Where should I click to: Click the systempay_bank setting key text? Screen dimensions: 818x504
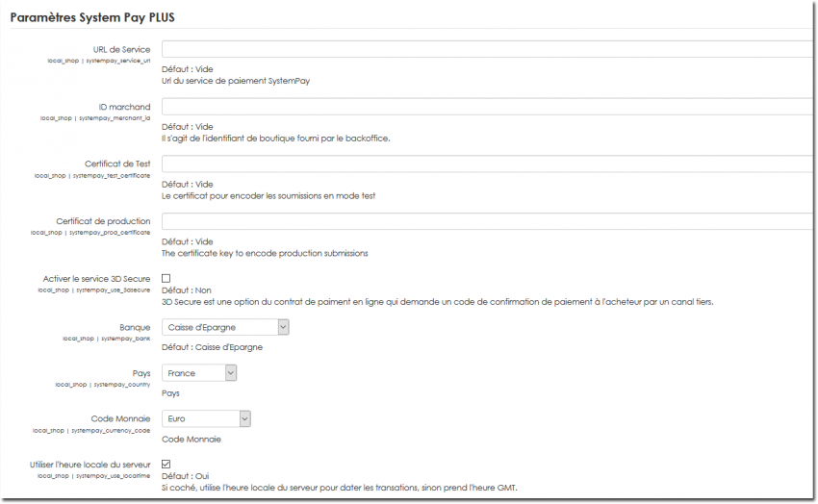(125, 338)
